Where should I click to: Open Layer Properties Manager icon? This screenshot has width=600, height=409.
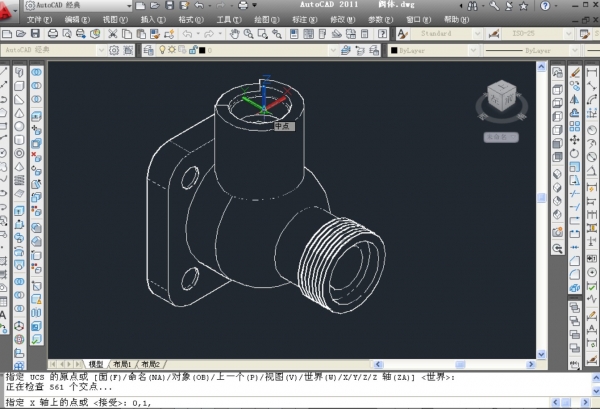pos(148,50)
